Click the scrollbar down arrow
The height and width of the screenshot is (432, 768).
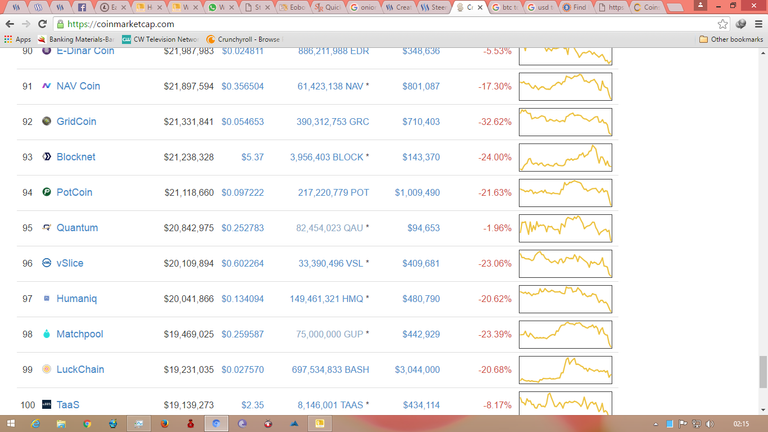tap(763, 410)
